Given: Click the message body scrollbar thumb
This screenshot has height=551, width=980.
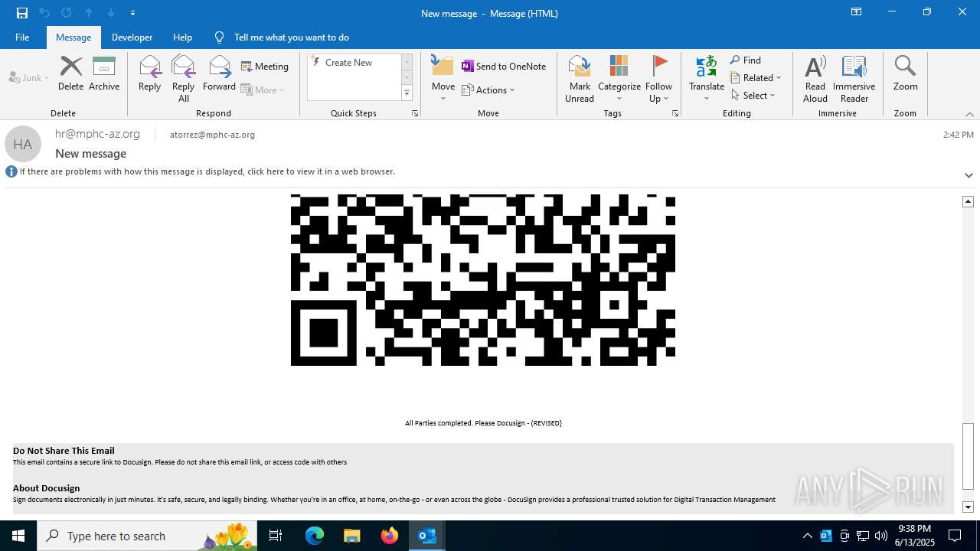Looking at the screenshot, I should (x=968, y=457).
